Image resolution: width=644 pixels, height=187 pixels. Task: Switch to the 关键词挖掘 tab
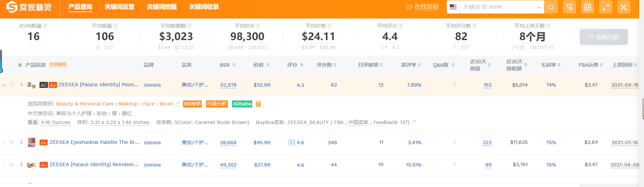(161, 7)
